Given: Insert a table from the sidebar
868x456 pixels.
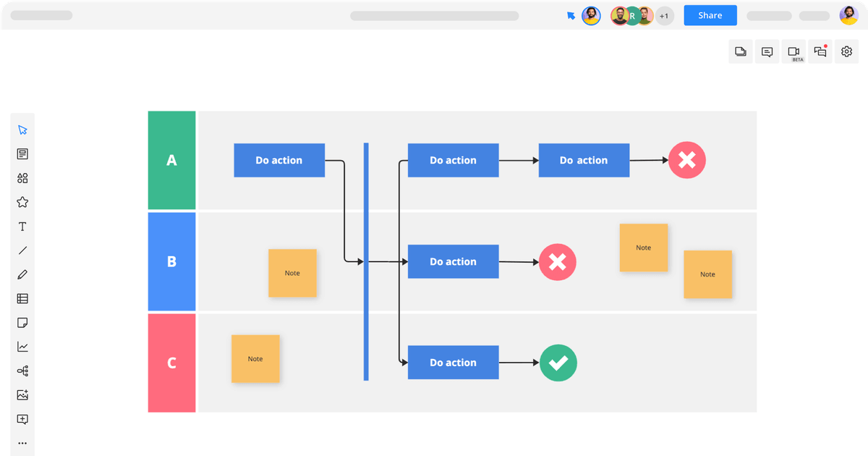Looking at the screenshot, I should pyautogui.click(x=22, y=298).
